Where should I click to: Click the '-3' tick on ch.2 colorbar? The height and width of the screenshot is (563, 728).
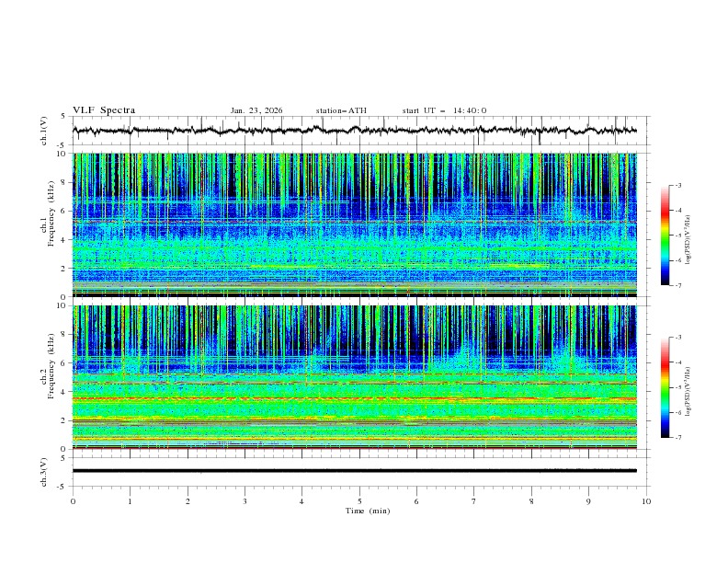coord(678,338)
